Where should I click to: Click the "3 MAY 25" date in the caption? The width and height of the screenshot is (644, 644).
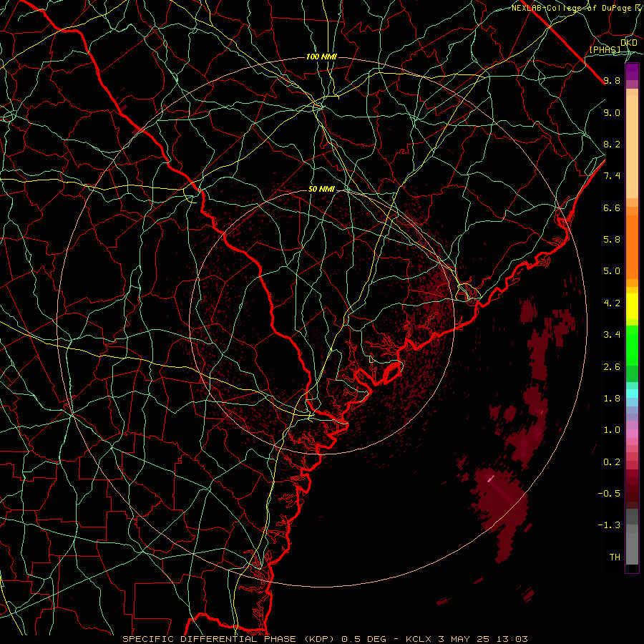(x=464, y=639)
